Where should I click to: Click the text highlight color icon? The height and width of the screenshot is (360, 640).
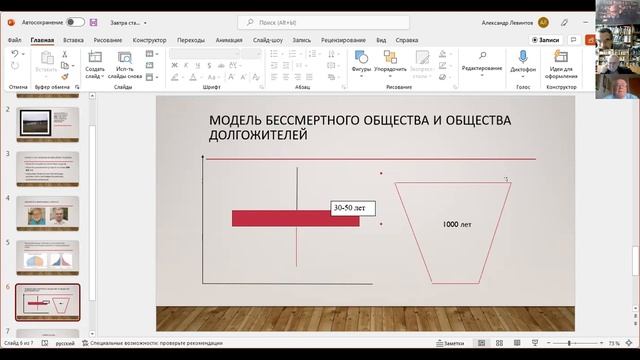click(x=175, y=77)
